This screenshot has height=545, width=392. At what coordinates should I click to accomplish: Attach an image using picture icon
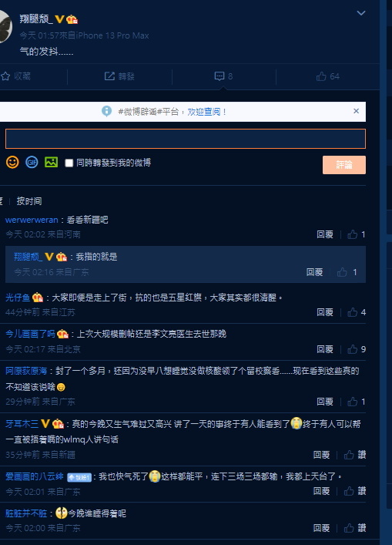51,162
